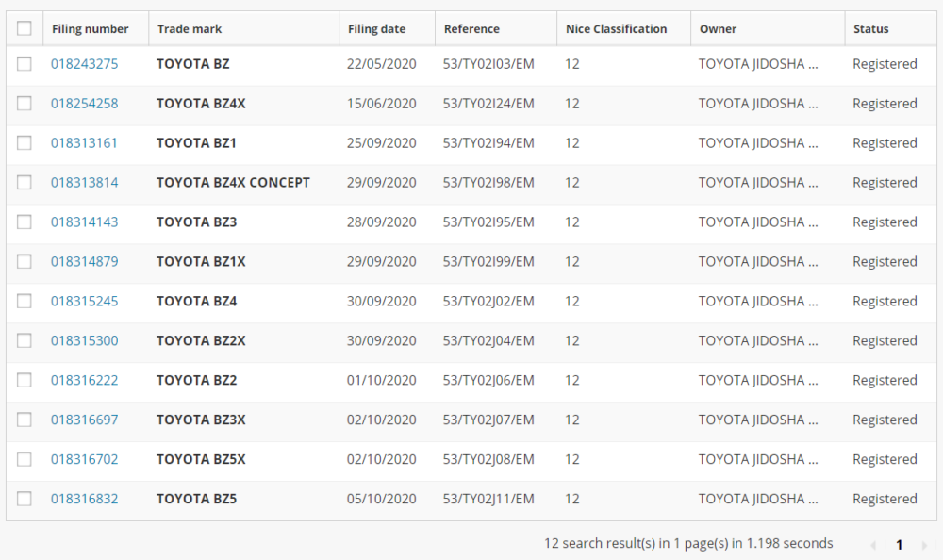
Task: Follow the 018313161 filing link
Action: point(84,143)
